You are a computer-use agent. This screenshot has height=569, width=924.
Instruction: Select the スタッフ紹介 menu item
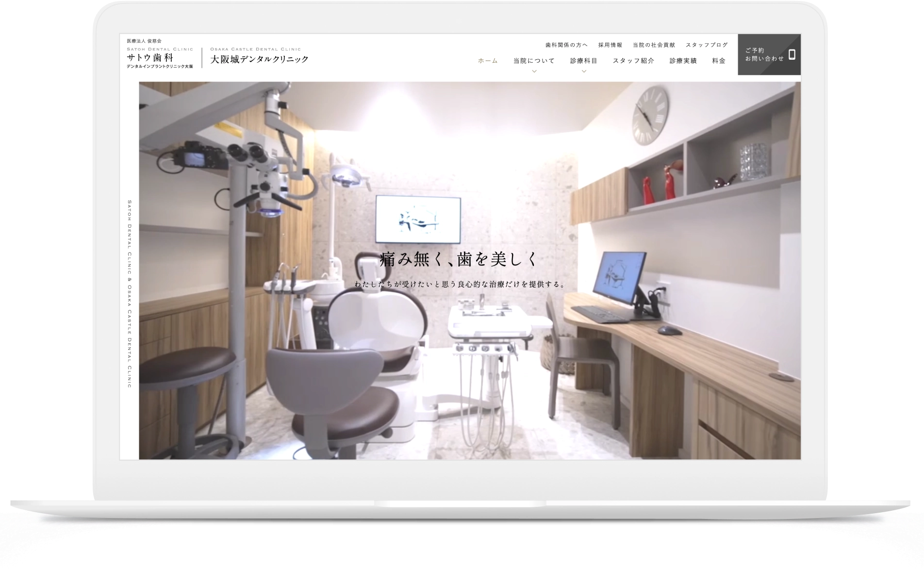633,61
